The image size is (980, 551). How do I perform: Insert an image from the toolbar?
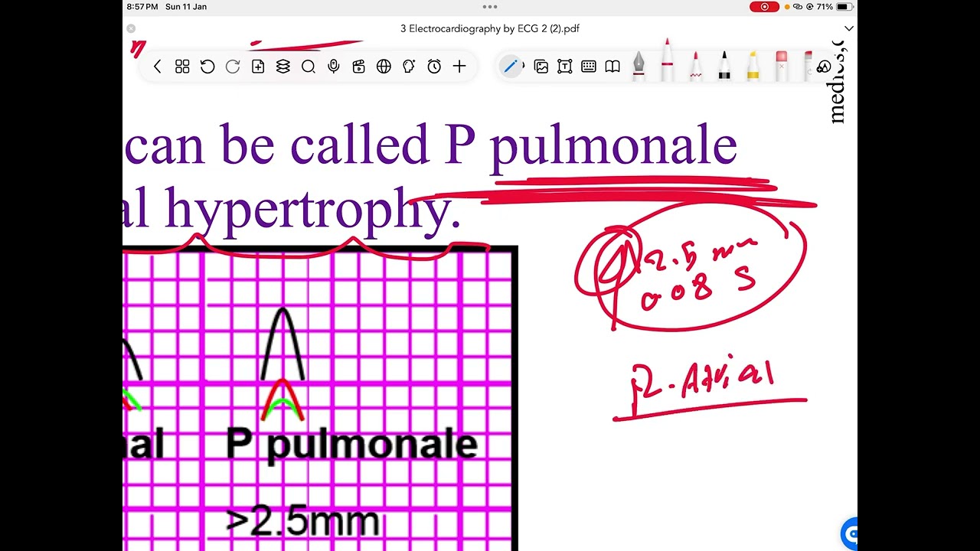541,67
